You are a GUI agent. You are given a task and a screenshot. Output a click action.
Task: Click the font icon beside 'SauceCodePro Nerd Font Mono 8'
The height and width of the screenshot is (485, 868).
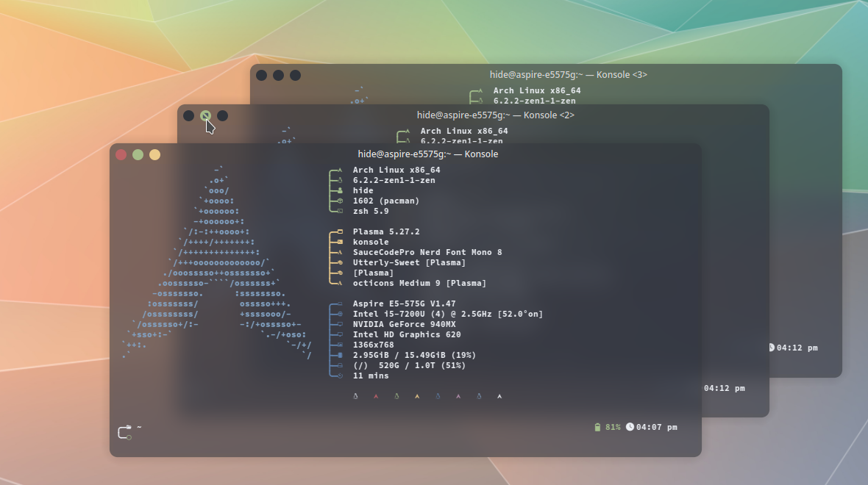pos(340,252)
